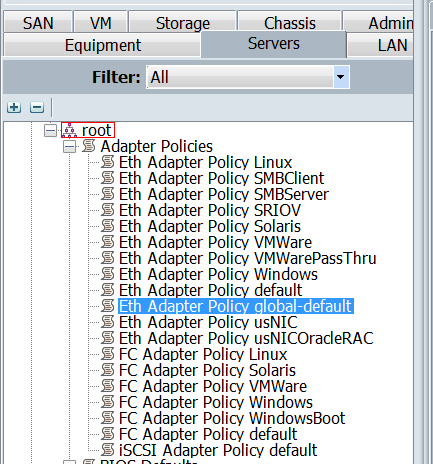Image resolution: width=433 pixels, height=464 pixels.
Task: Switch to the VM tab
Action: coord(101,22)
